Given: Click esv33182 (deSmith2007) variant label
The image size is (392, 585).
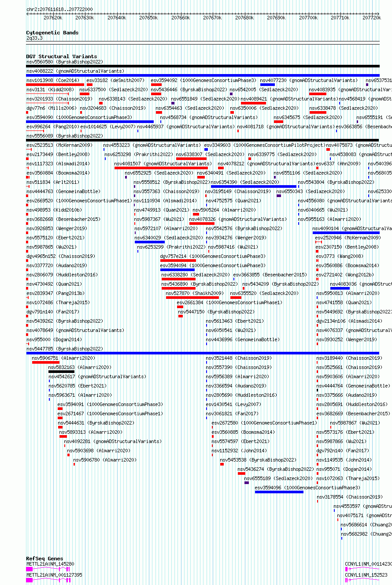Looking at the screenshot, I should pos(115,80).
